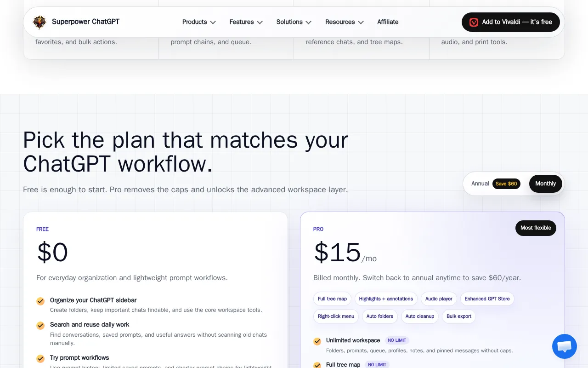Expand the Features menu chevron

pyautogui.click(x=260, y=22)
